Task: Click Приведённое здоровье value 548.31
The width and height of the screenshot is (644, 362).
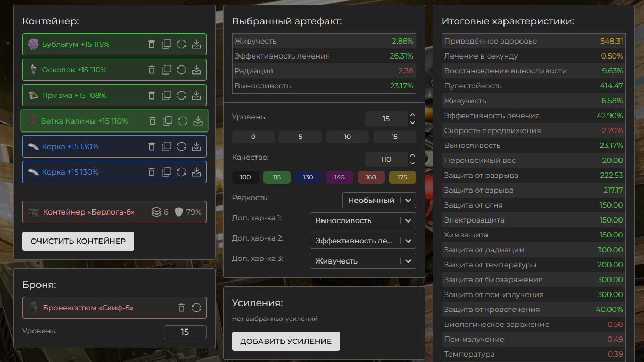Action: coord(612,41)
